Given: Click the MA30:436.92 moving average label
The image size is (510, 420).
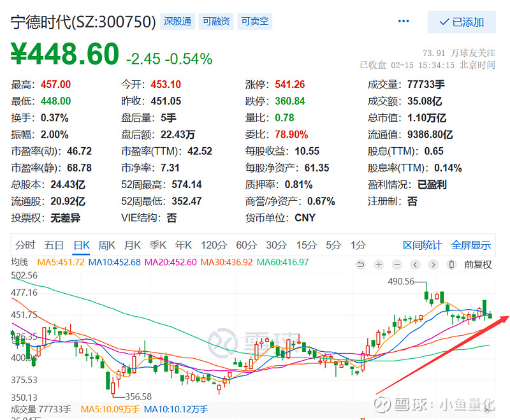Looking at the screenshot, I should (226, 262).
